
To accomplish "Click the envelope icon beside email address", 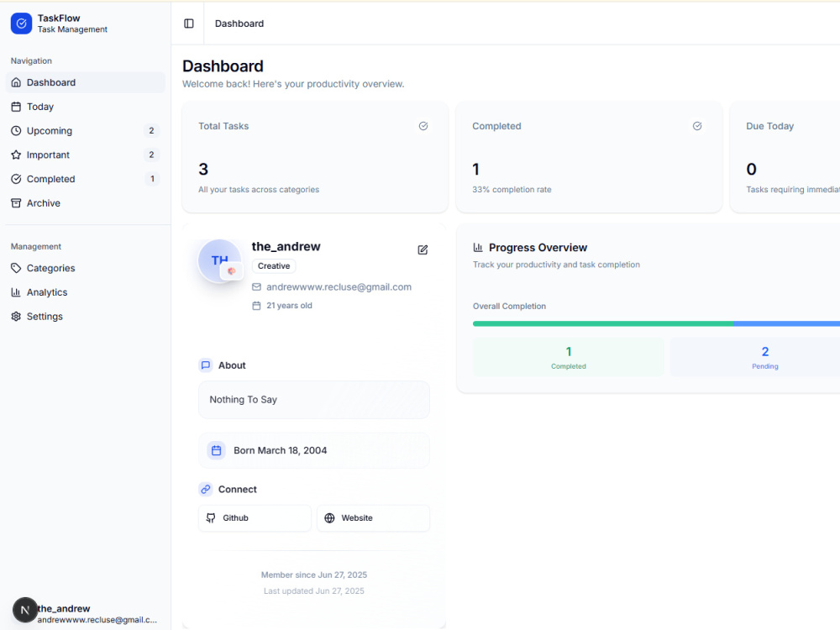I will pyautogui.click(x=256, y=287).
